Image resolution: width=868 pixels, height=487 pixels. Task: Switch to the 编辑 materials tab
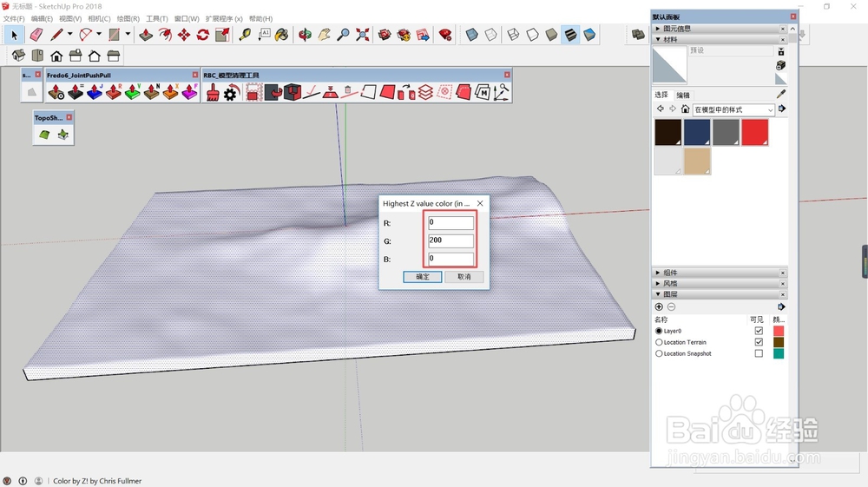coord(684,95)
